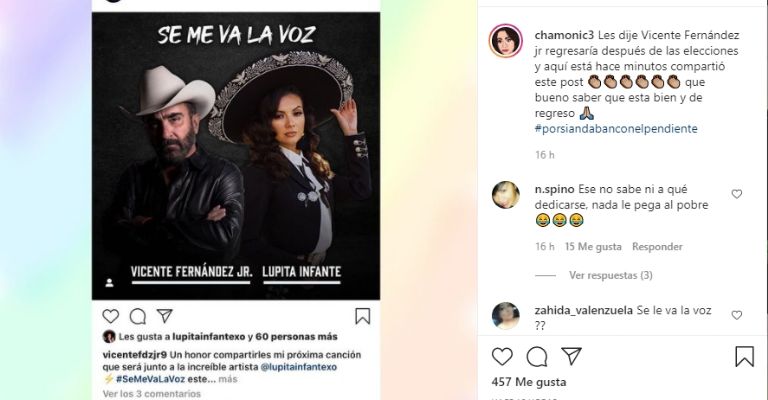Open hashtag #porsiandabanconelpendiente
Image resolution: width=768 pixels, height=400 pixels.
pos(616,129)
